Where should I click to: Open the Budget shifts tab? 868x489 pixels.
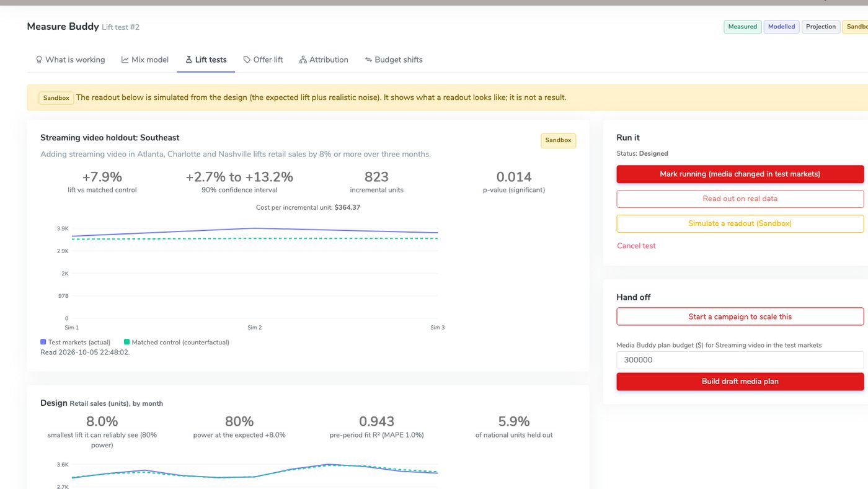[x=394, y=60]
